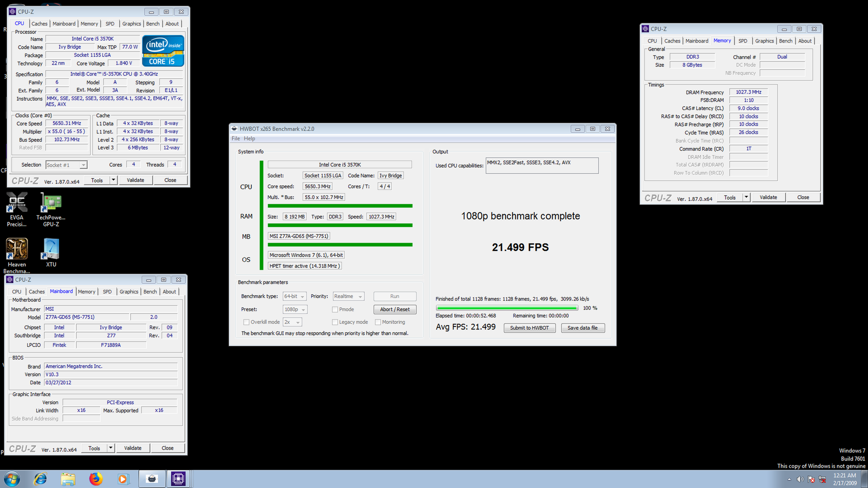Screen dimensions: 868x488
Task: Switch to HWBOT x265 taskbar button
Action: tap(152, 479)
